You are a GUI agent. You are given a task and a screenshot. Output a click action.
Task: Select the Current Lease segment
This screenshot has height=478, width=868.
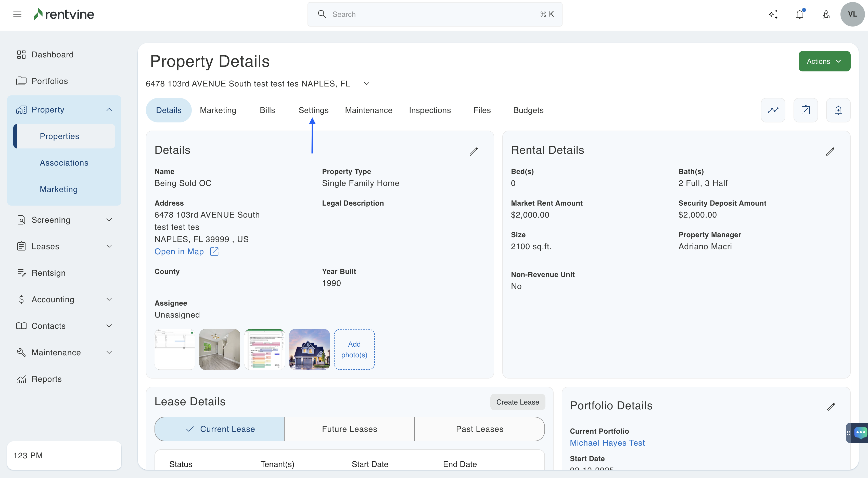click(220, 429)
